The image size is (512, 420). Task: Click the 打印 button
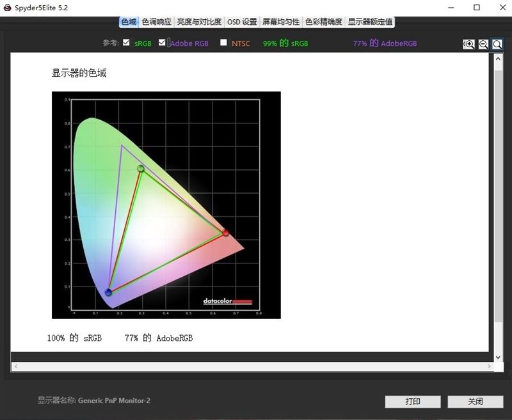click(x=413, y=401)
